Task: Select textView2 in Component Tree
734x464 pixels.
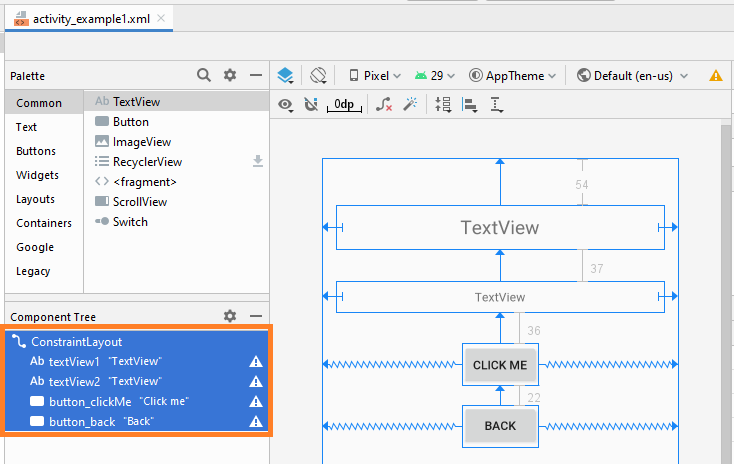Action: (136, 382)
